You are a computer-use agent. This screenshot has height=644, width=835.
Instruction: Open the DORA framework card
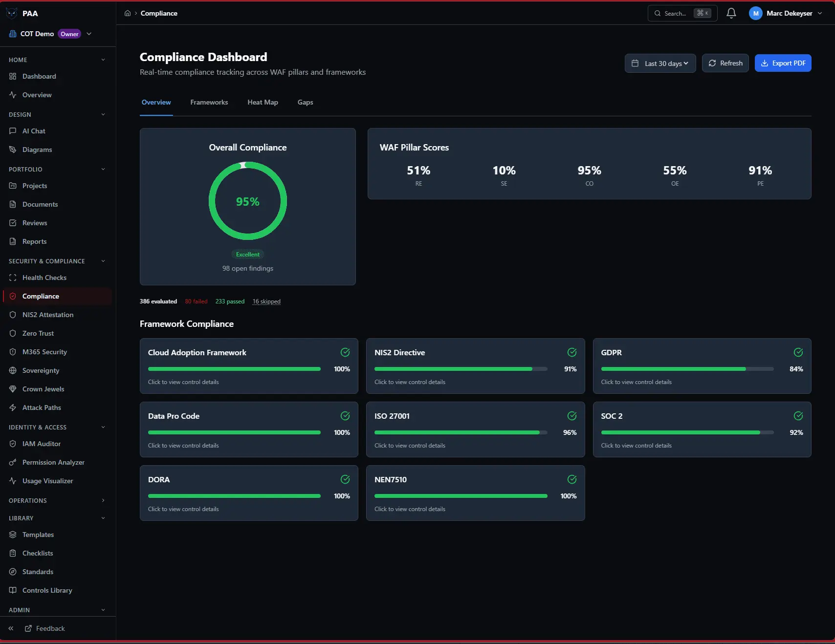pos(249,493)
